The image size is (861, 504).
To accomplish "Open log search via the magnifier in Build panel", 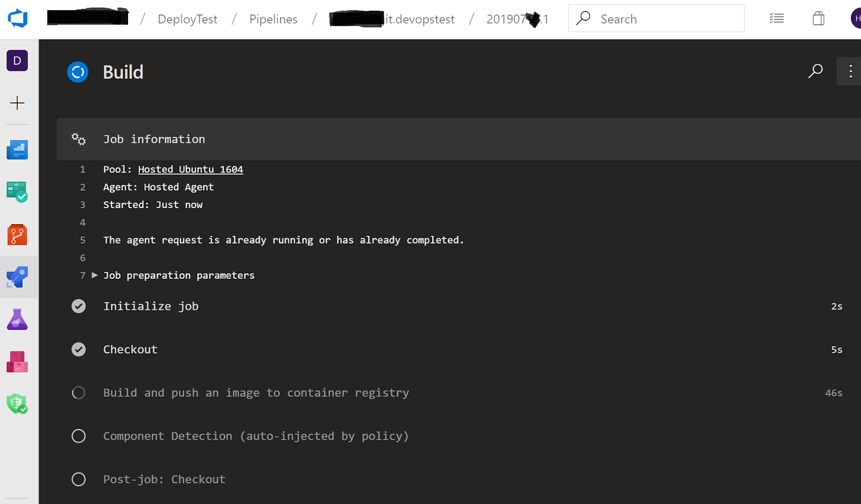I will (815, 71).
